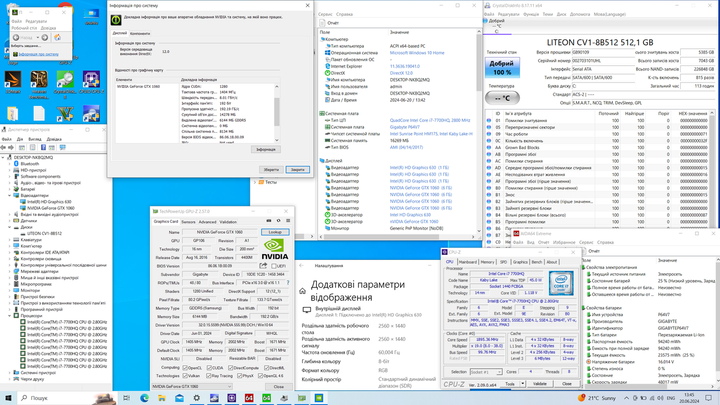Click the GPU-Z refresh icon
720x405 pixels.
click(x=278, y=221)
